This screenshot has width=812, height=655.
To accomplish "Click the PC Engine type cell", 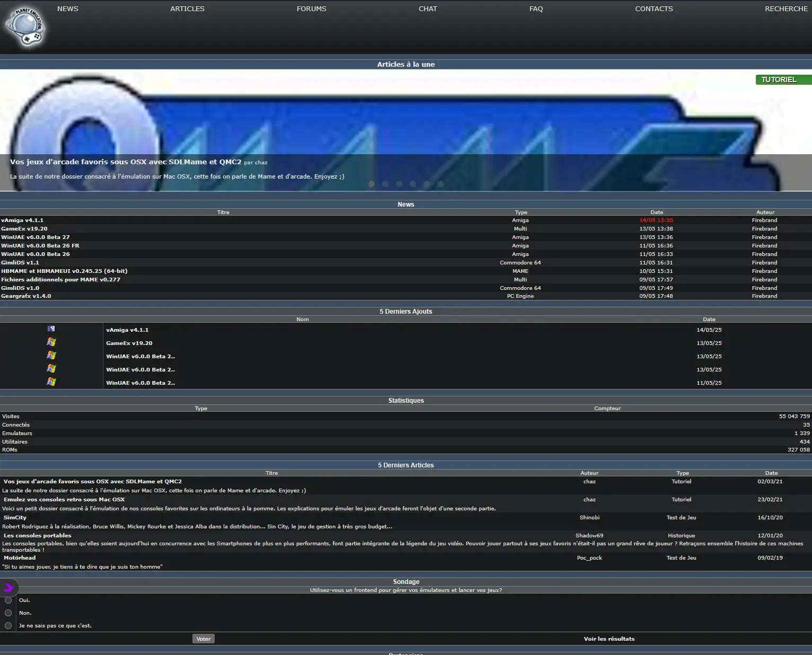I will coord(520,296).
